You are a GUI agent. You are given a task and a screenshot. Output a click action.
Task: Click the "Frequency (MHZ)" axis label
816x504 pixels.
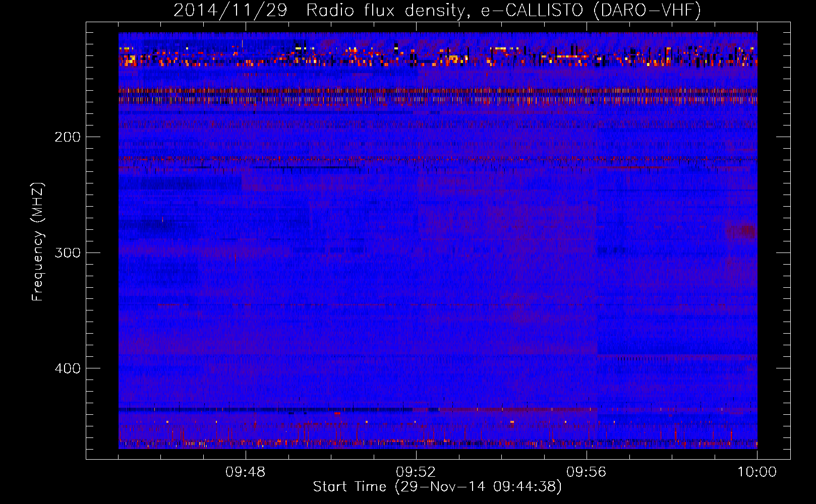38,242
